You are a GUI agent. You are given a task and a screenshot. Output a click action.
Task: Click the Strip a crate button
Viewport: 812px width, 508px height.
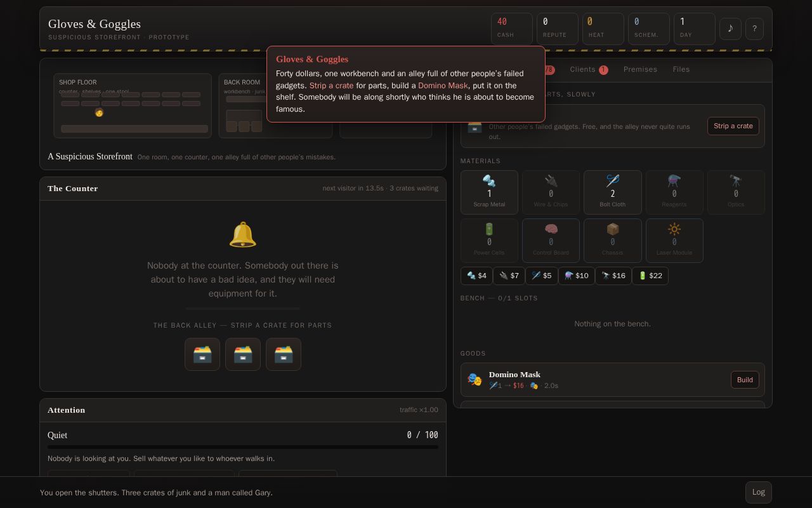[x=733, y=126]
